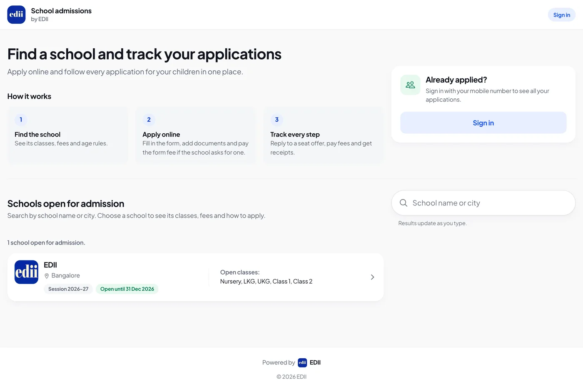Click the EDII school name in the listing
This screenshot has width=583, height=392.
pos(50,265)
